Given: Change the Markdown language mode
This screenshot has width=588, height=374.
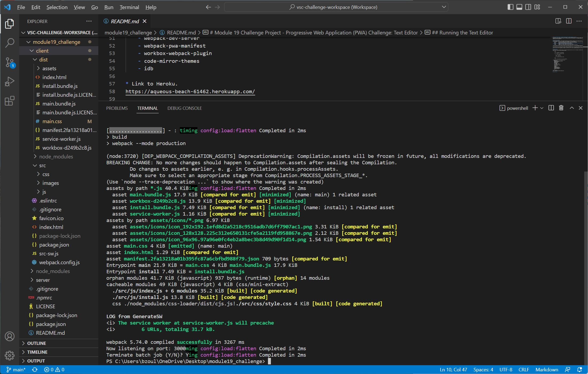Looking at the screenshot, I should click(x=547, y=370).
